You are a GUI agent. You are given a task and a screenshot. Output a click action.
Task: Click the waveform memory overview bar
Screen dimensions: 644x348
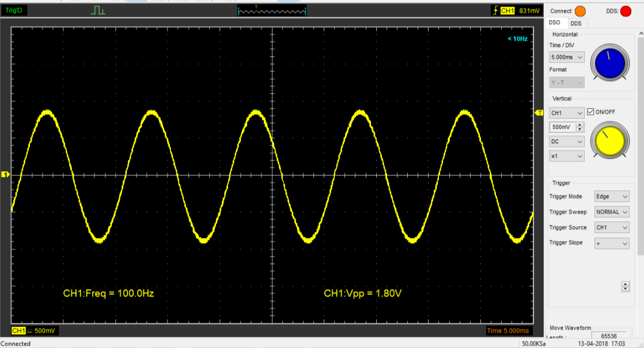pyautogui.click(x=272, y=11)
